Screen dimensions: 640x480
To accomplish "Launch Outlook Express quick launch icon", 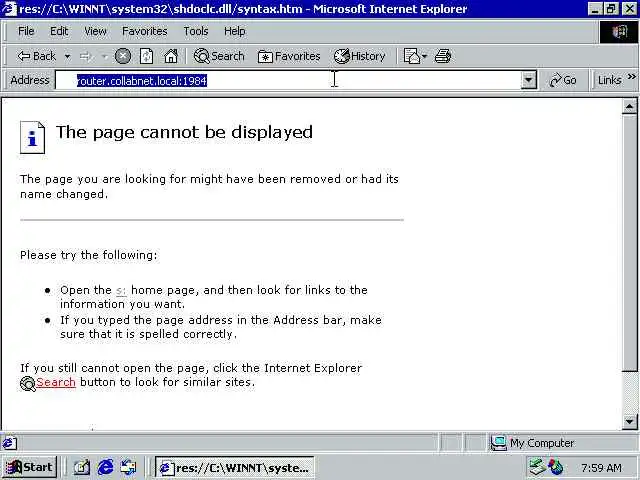I will click(x=129, y=467).
